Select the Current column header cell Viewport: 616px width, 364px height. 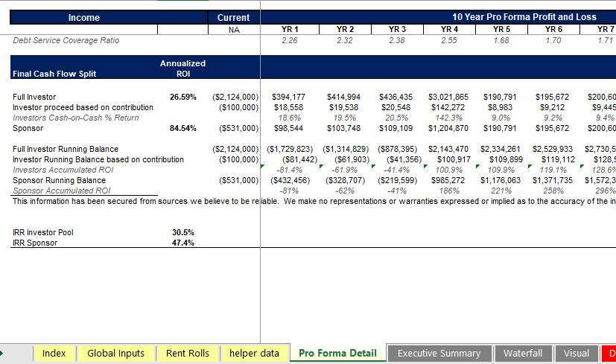pos(234,17)
